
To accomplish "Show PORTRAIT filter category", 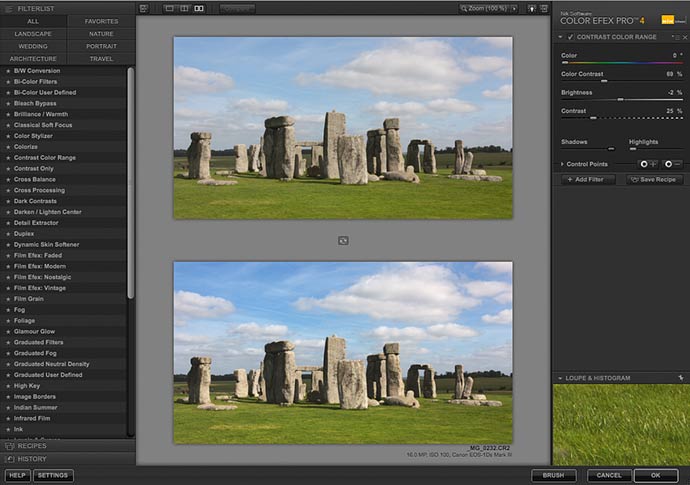I will (101, 46).
